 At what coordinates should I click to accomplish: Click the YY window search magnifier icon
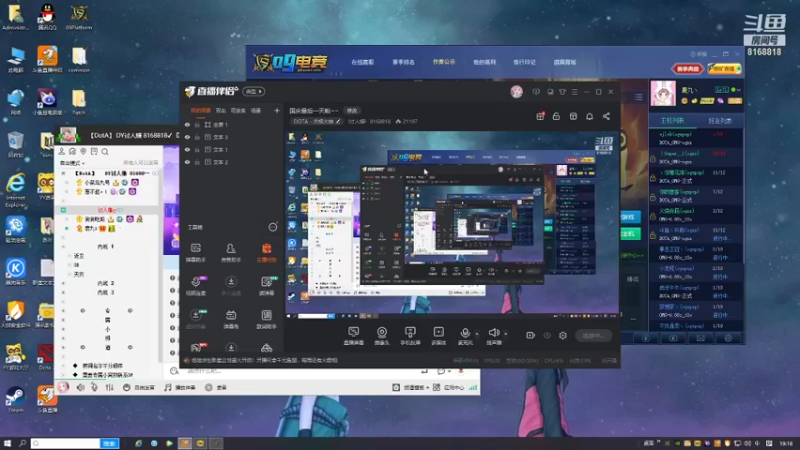coord(105,152)
